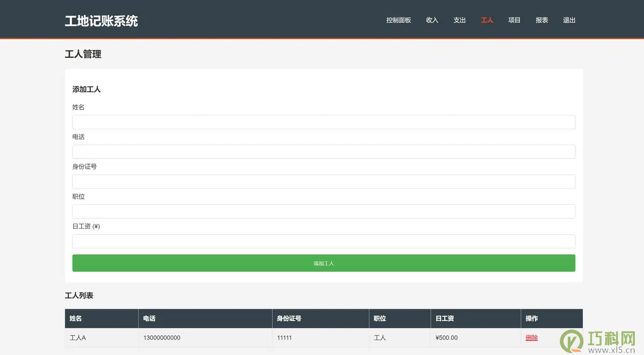Focus the 姓名 input field

point(324,122)
